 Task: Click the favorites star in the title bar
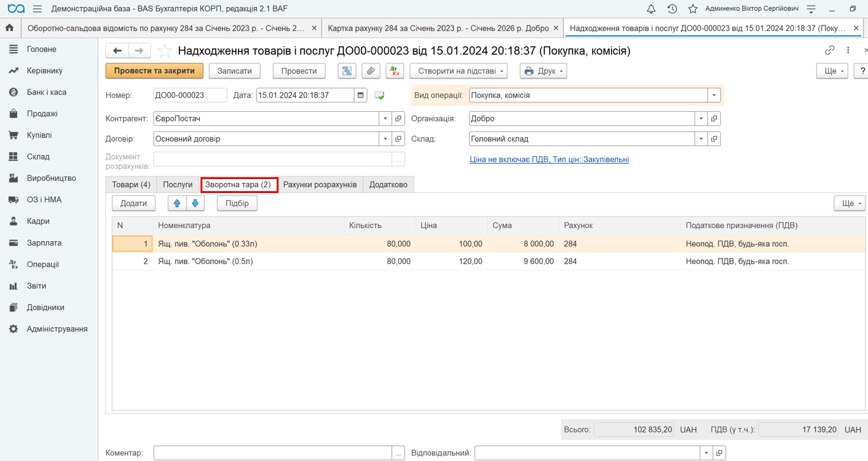pyautogui.click(x=693, y=9)
